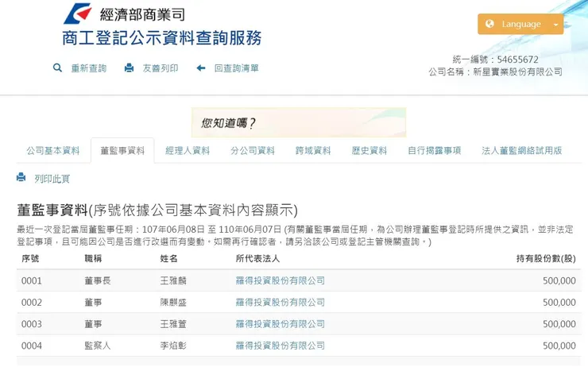Click 500,000 shares in row 0001
This screenshot has width=588, height=367.
point(559,280)
